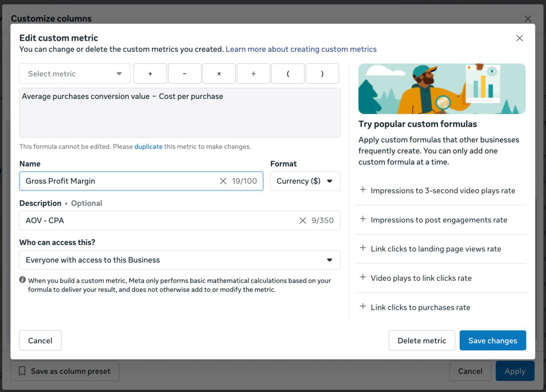Viewport: 546px width, 392px height.
Task: Click the Delete metric button
Action: pyautogui.click(x=422, y=340)
